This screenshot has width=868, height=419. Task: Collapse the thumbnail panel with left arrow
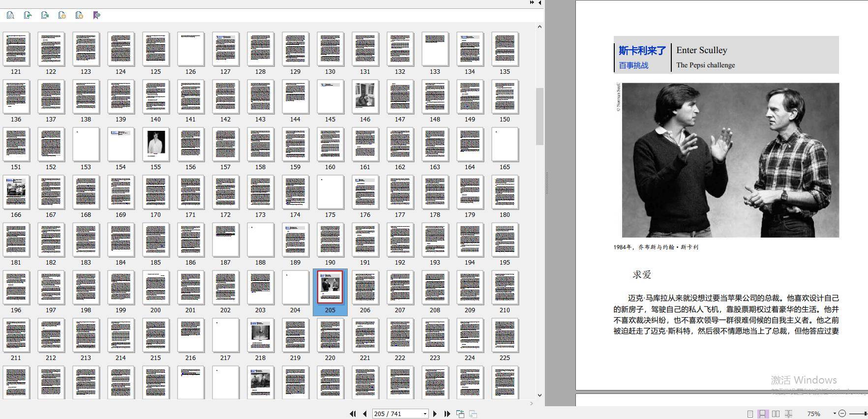(539, 2)
